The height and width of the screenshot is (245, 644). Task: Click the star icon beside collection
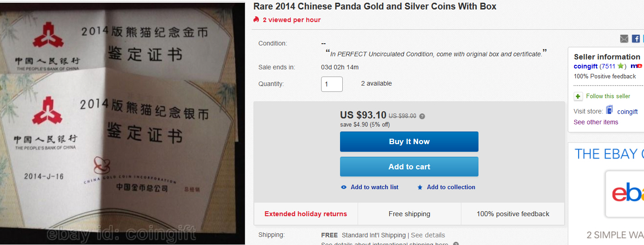coord(420,187)
